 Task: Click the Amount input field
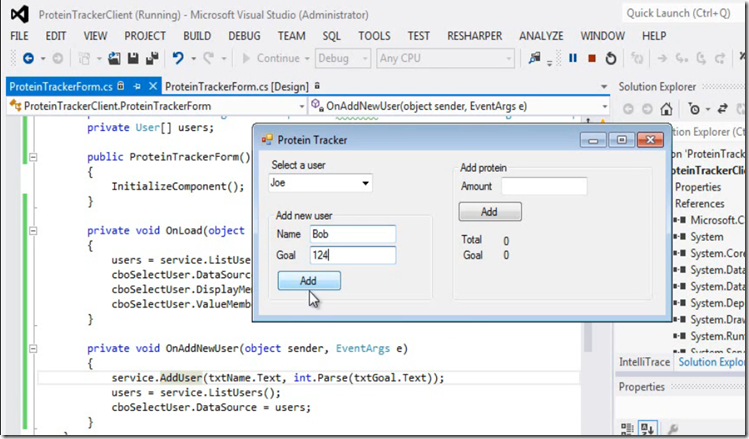(x=544, y=186)
